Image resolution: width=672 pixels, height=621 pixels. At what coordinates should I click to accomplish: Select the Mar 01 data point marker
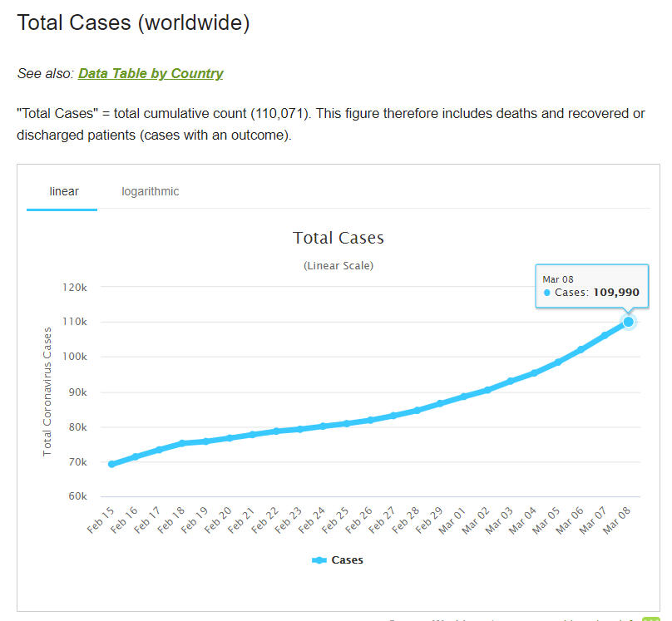[464, 397]
